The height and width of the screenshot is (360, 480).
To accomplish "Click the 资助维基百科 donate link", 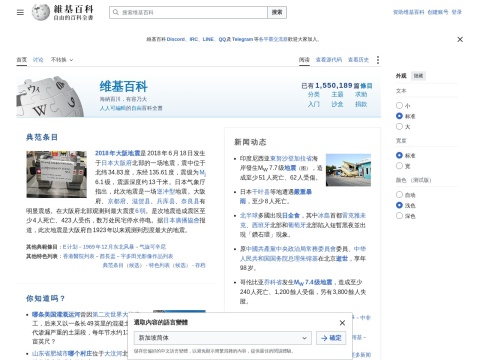I will (x=408, y=12).
